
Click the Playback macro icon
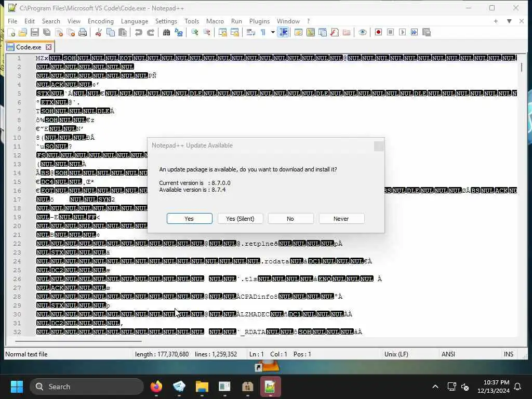click(403, 33)
